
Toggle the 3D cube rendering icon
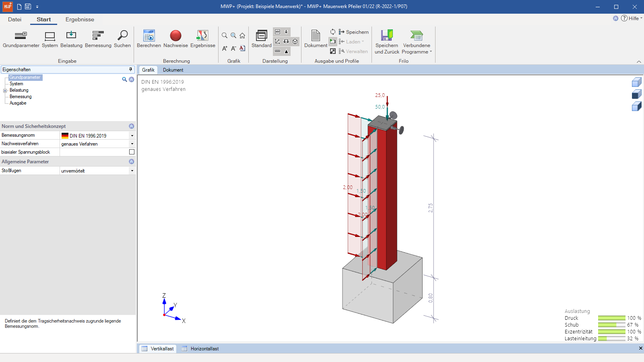click(295, 41)
